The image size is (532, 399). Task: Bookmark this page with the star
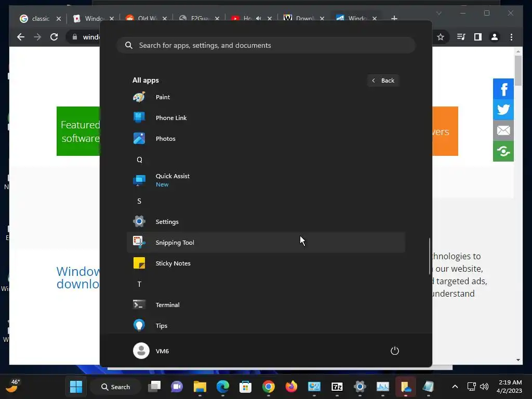(441, 37)
